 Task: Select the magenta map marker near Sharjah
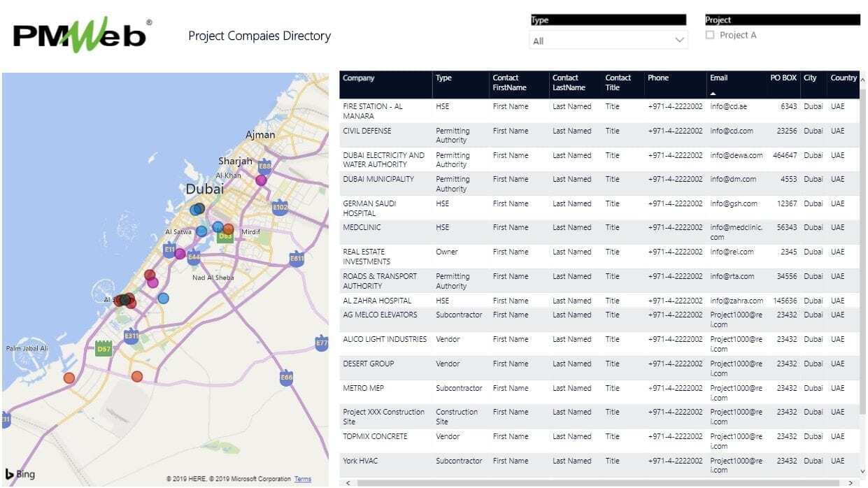[x=261, y=180]
